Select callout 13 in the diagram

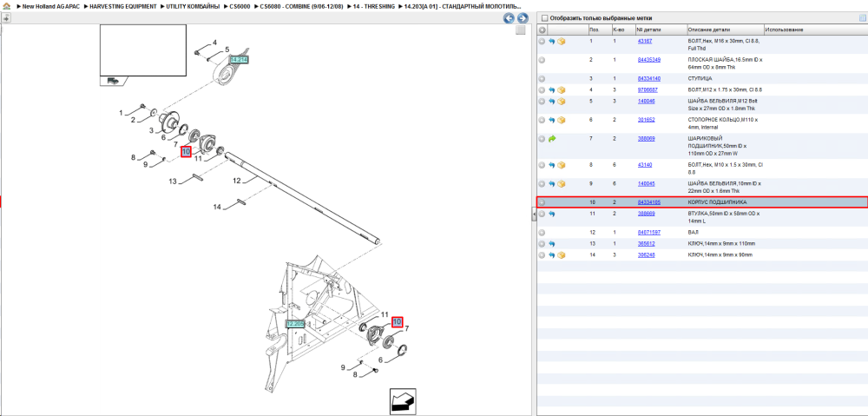coord(173,182)
